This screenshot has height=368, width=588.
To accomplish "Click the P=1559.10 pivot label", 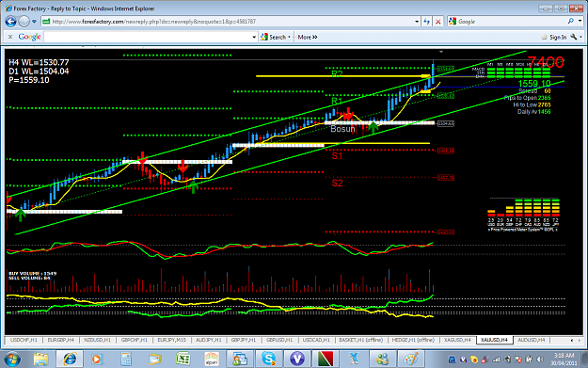I will (29, 80).
